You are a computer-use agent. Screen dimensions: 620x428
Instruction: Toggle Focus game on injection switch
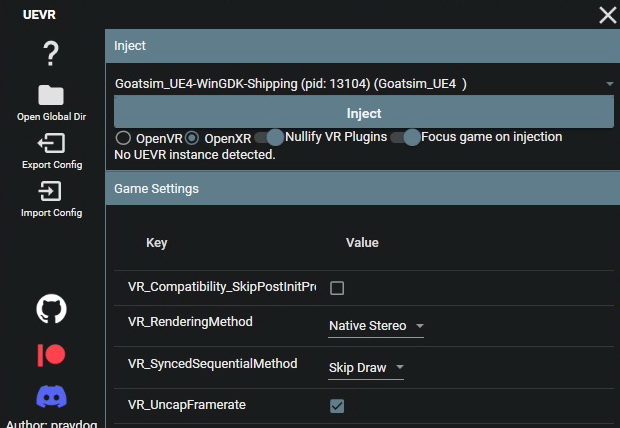coord(405,137)
